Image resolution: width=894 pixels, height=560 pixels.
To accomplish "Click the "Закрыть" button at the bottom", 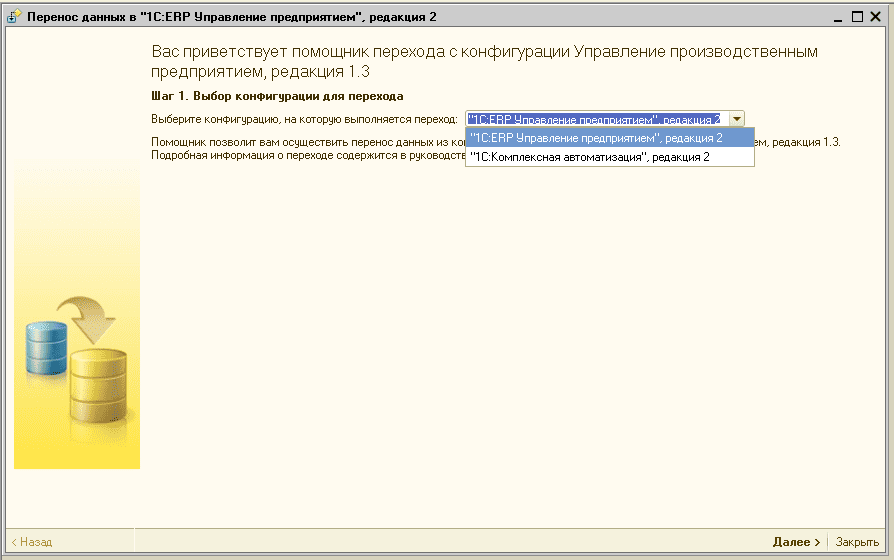I will pos(857,542).
